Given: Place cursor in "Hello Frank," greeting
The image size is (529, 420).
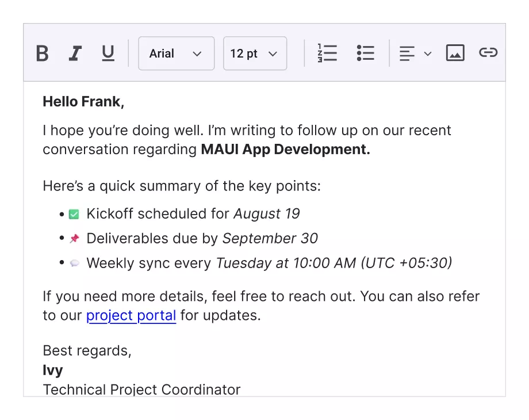Looking at the screenshot, I should coord(83,102).
